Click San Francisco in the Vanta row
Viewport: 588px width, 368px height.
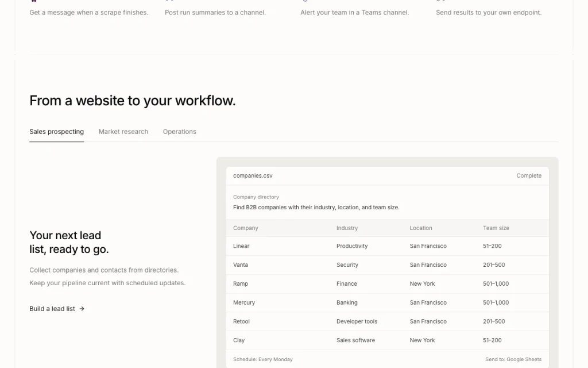428,264
